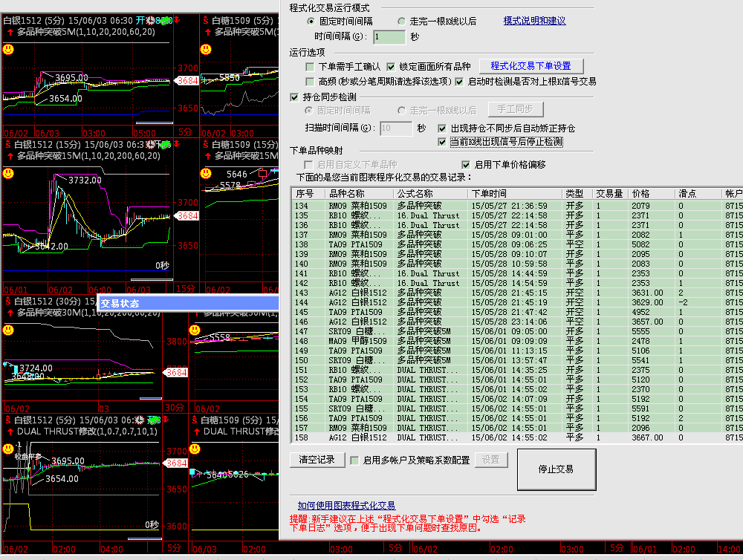Viewport: 743px width, 560px height.
Task: Click red down-arrow icon beside 白银1512 15分 header
Action: click(177, 144)
